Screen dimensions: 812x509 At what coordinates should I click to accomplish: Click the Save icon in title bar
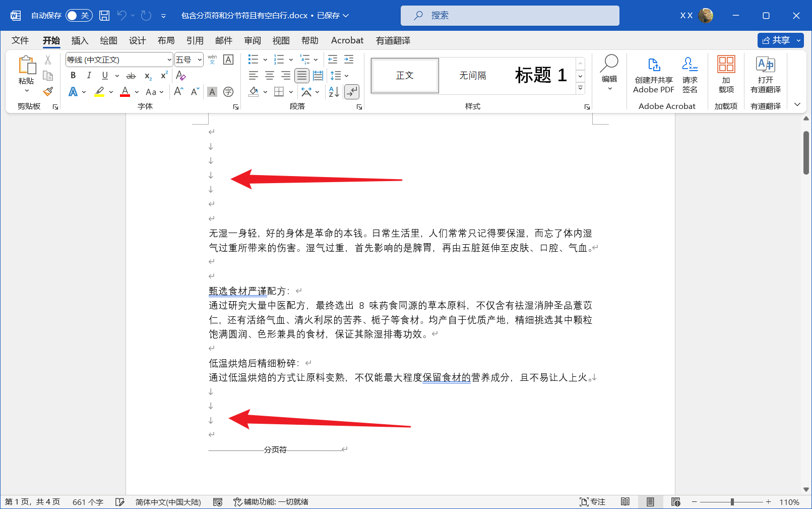[x=104, y=16]
